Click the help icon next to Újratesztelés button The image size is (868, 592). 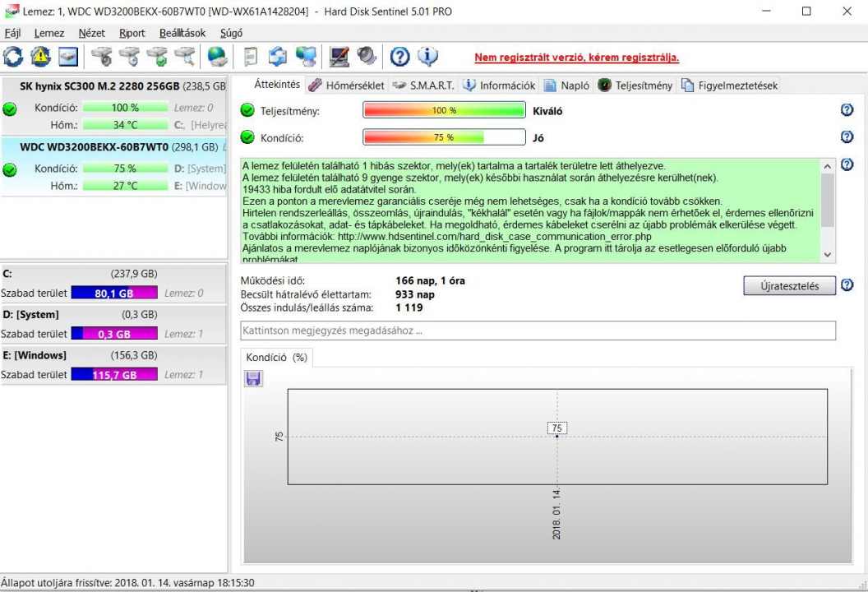point(847,284)
